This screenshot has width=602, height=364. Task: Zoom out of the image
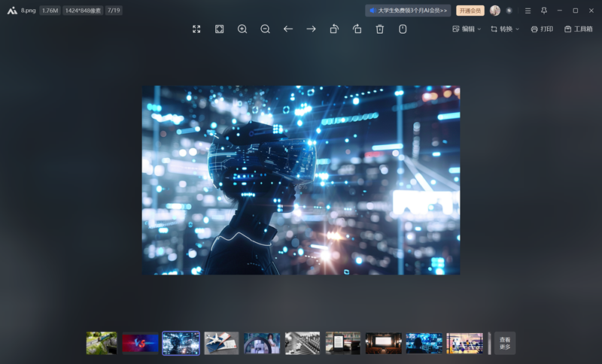[x=266, y=29]
